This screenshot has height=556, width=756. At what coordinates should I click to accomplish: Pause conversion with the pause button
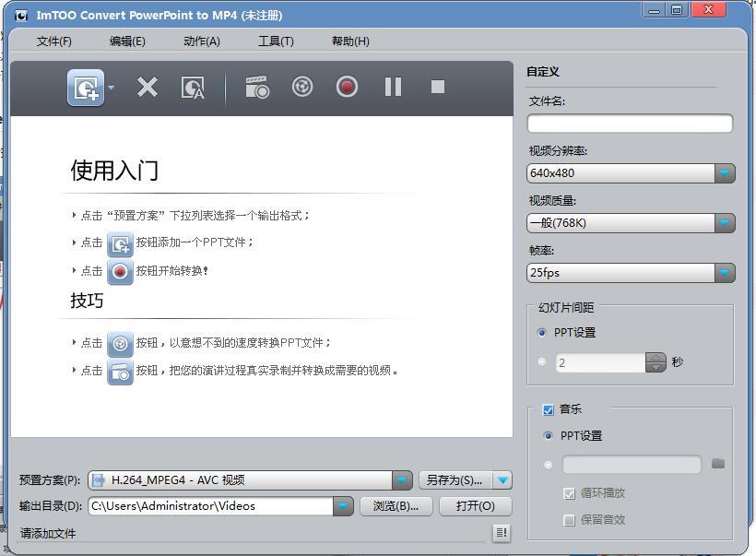(393, 87)
